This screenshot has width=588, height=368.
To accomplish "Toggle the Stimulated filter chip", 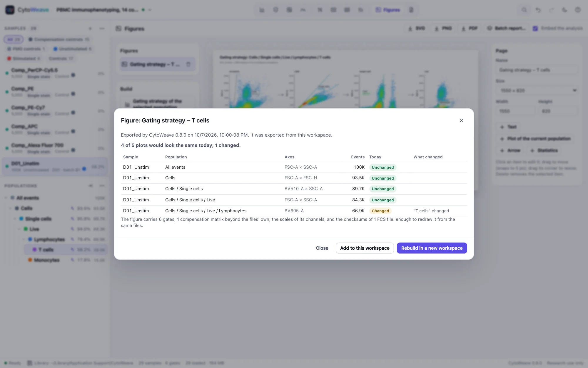I will pos(24,59).
